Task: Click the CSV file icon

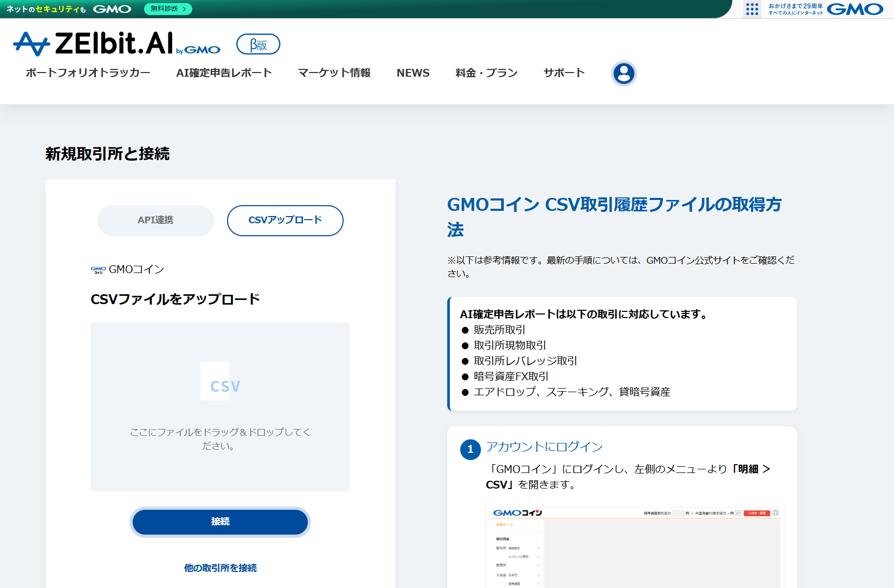Action: pos(220,381)
